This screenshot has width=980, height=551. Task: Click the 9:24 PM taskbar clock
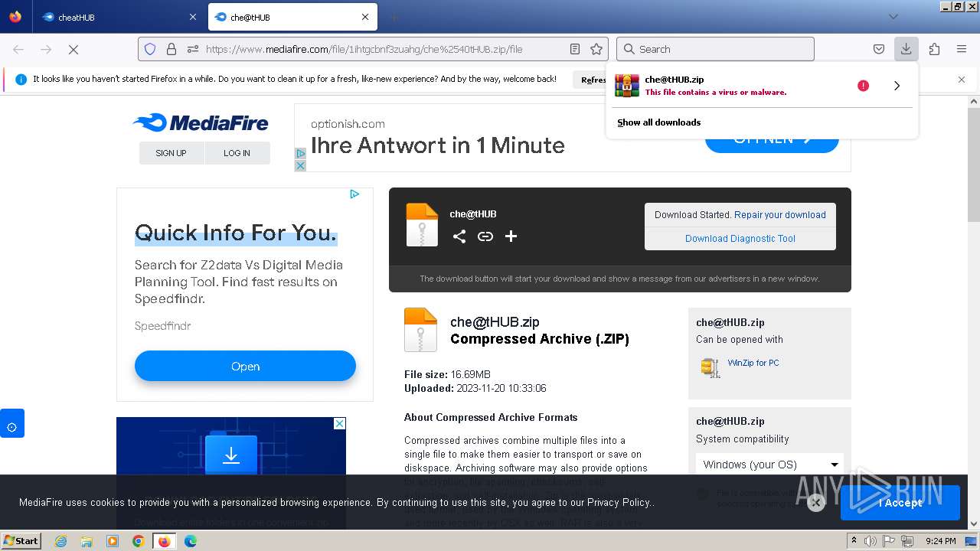point(940,541)
